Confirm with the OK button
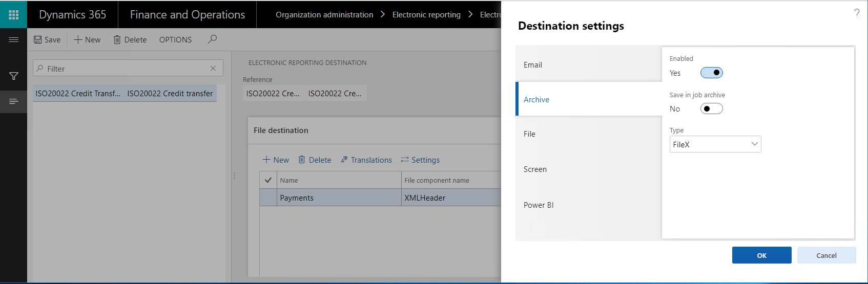Image resolution: width=868 pixels, height=284 pixels. point(761,255)
